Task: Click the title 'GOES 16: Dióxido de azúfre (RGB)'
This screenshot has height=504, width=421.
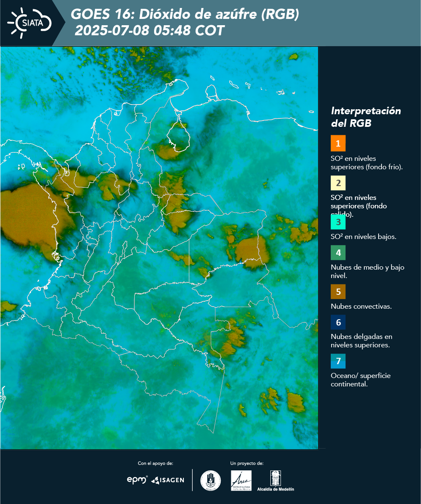Action: (x=185, y=15)
